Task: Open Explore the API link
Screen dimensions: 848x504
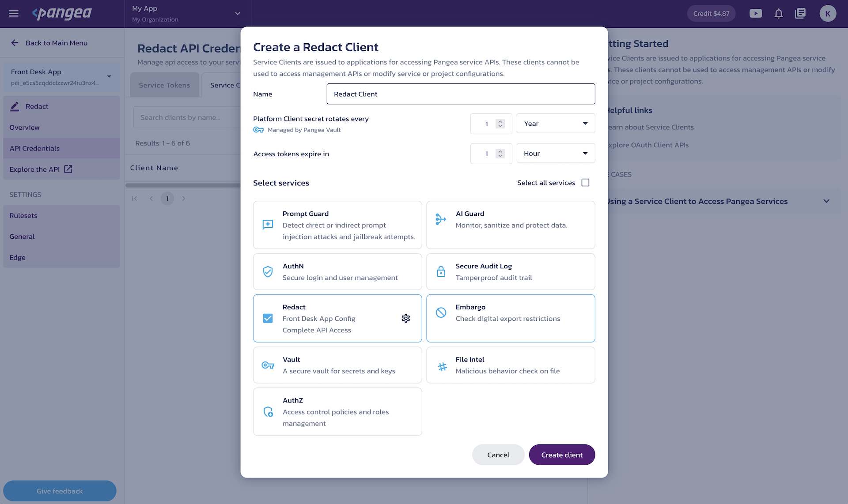Action: [x=41, y=169]
